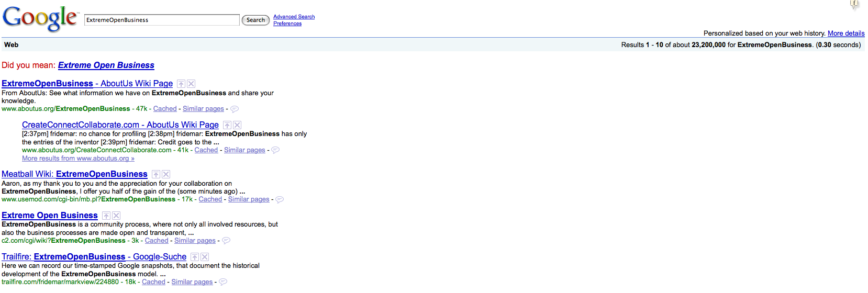This screenshot has width=868, height=293.
Task: Promote the ExtremeOpenBusiness AboutUs Wiki result
Action: coord(181,84)
